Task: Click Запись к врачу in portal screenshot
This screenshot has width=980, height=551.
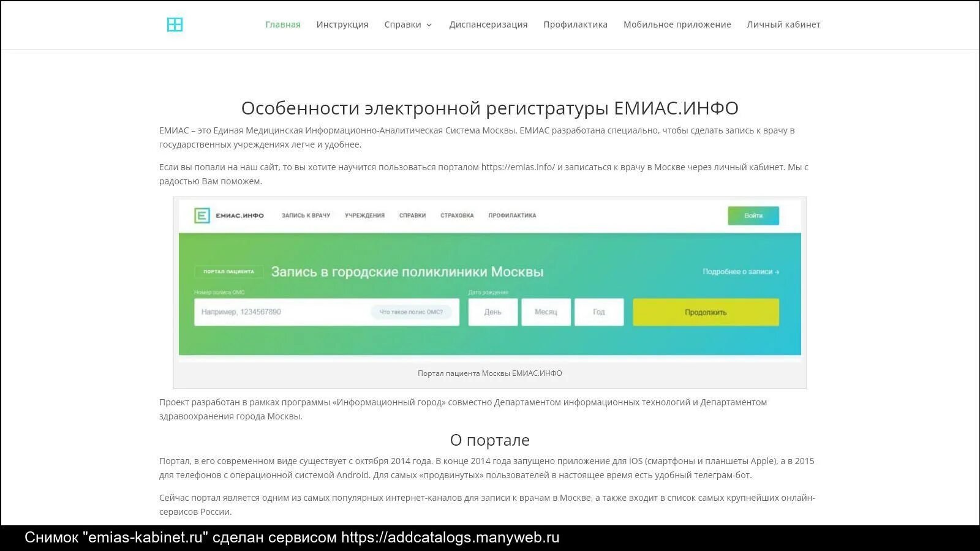Action: [x=306, y=216]
